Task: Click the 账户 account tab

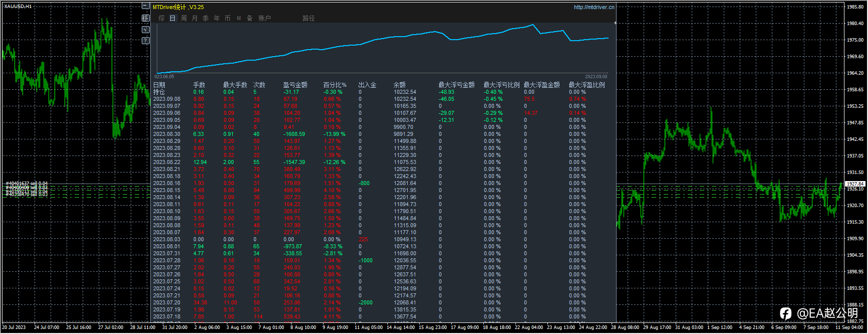Action: [x=264, y=18]
